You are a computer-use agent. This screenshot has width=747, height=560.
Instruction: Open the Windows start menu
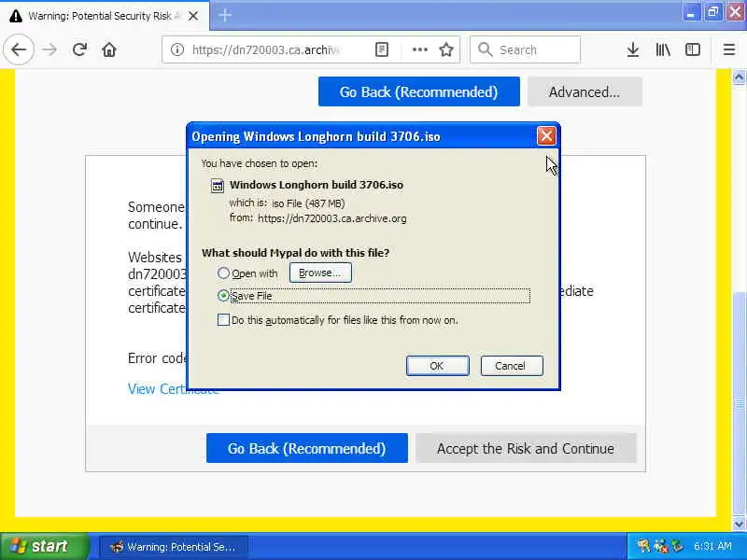pos(45,546)
